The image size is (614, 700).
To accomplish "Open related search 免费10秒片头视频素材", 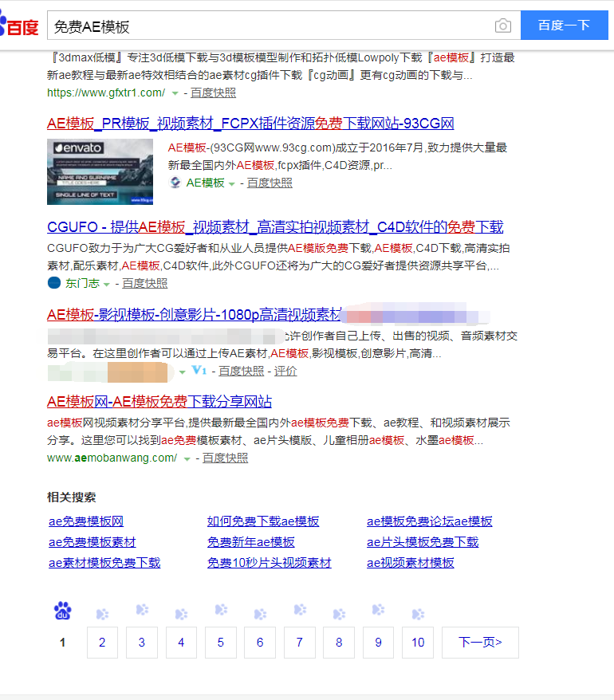I will tap(270, 563).
